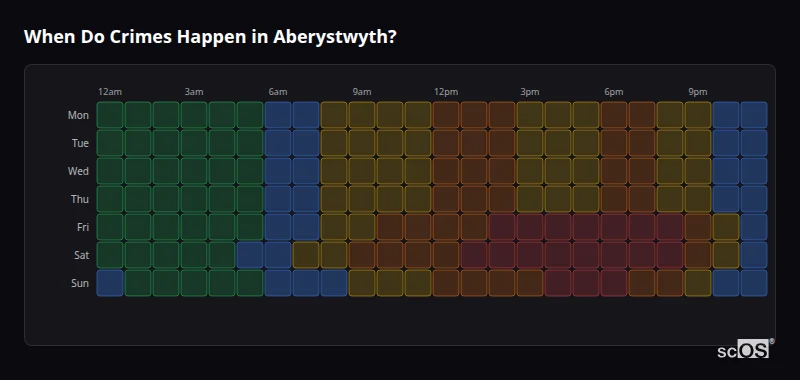The image size is (800, 380).
Task: Click the Saturday 1pm red cell
Action: (474, 255)
